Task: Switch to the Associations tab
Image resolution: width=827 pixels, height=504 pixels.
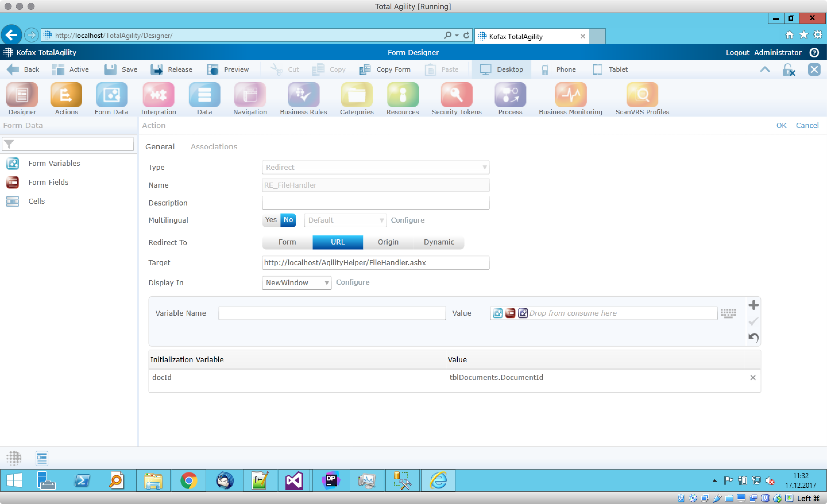Action: pyautogui.click(x=214, y=147)
